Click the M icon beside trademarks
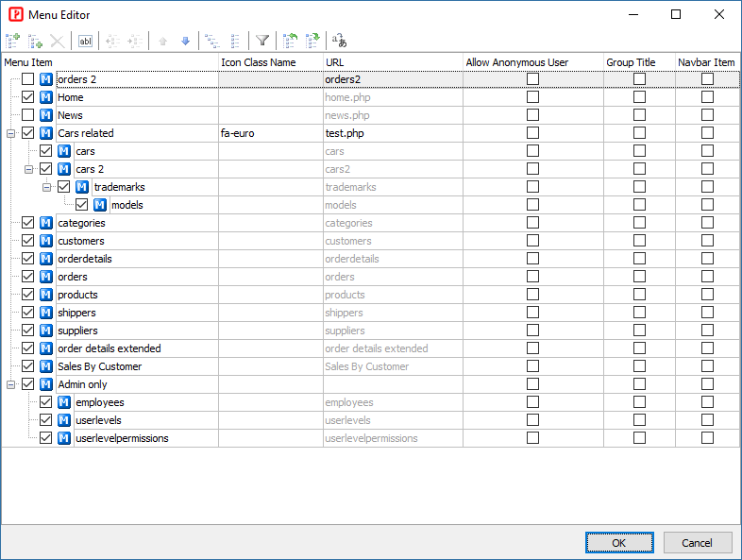Viewport: 742px width, 560px height. point(82,187)
